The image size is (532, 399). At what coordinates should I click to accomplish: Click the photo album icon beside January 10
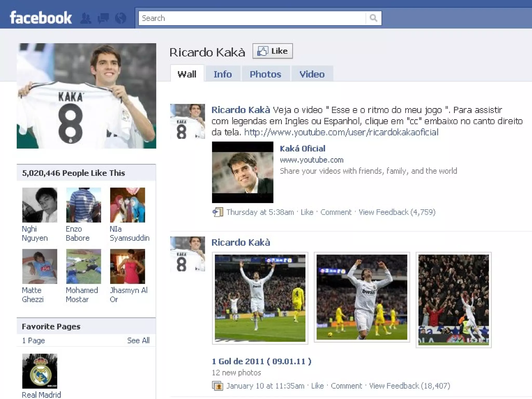[217, 386]
